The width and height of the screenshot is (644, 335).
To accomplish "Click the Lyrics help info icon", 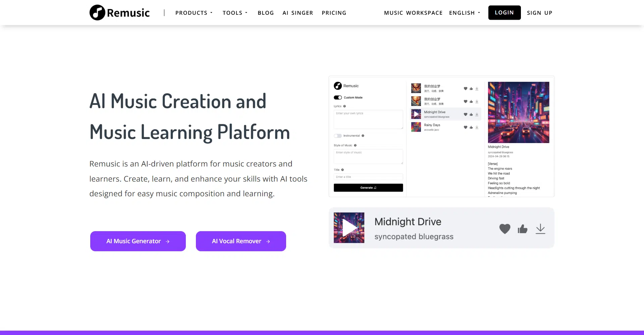I will 344,106.
